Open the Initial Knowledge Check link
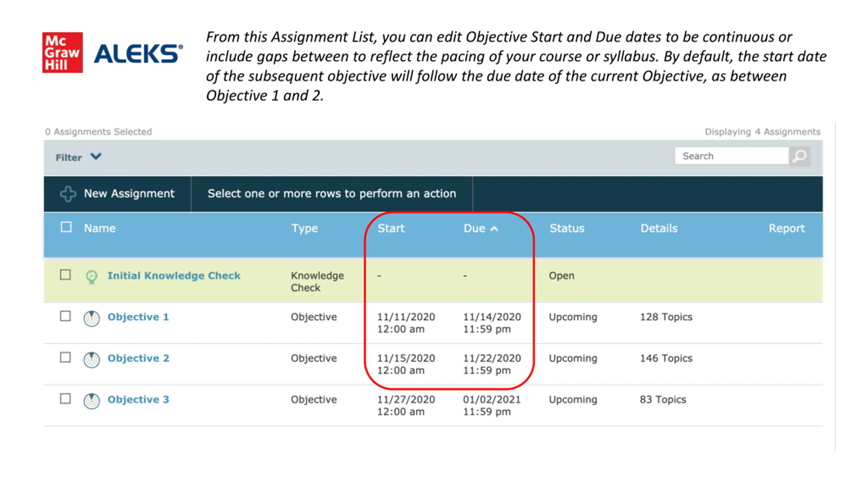The height and width of the screenshot is (488, 868). 174,276
